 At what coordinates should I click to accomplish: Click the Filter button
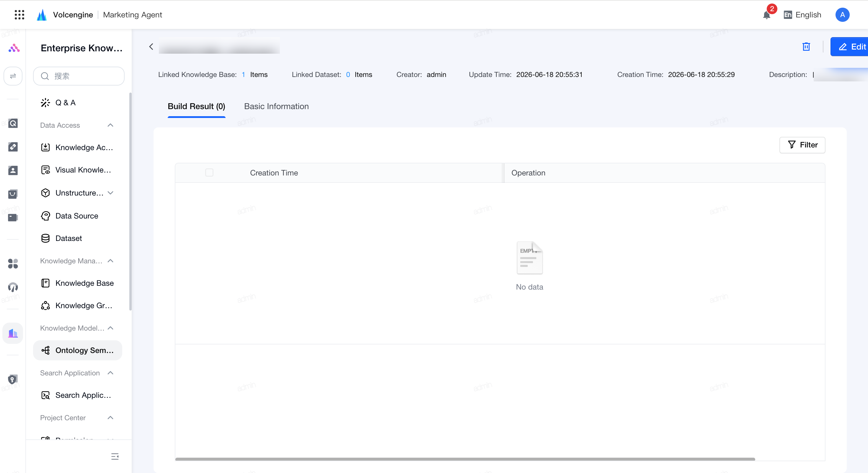(x=802, y=145)
